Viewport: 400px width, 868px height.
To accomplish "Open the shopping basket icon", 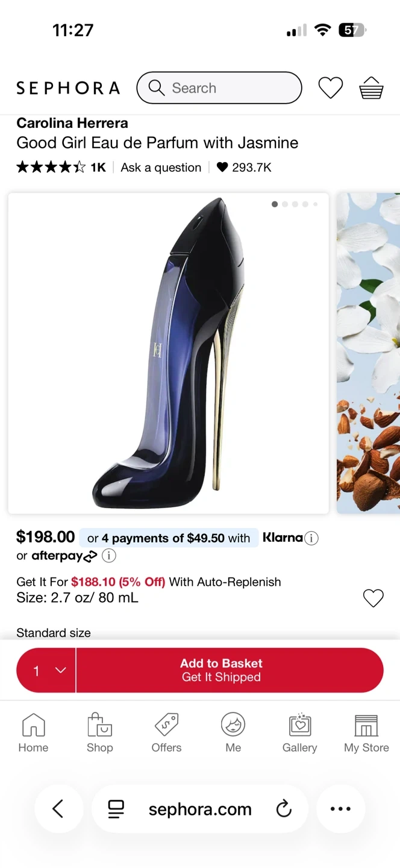I will click(x=371, y=88).
